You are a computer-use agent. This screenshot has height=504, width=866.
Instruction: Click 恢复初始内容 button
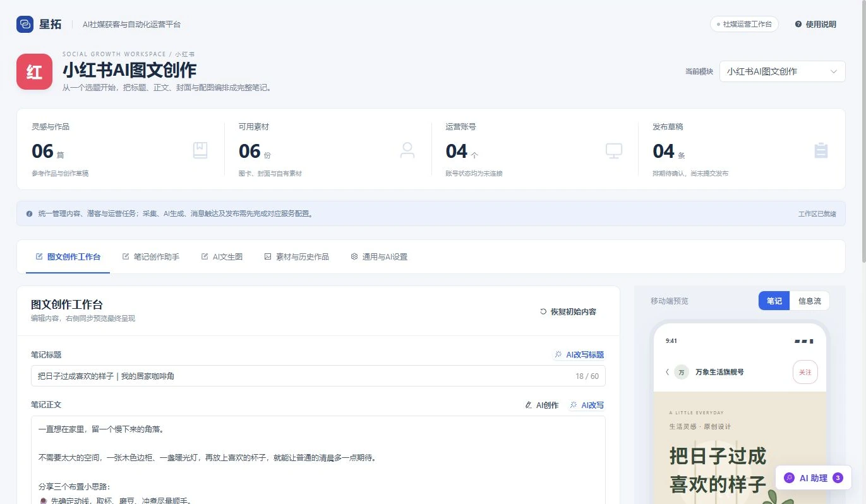568,311
